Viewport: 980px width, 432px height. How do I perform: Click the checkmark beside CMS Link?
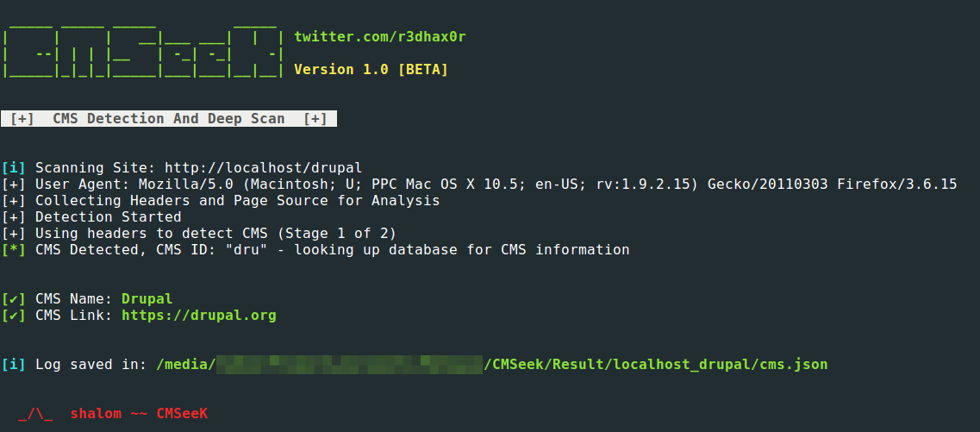[x=13, y=315]
